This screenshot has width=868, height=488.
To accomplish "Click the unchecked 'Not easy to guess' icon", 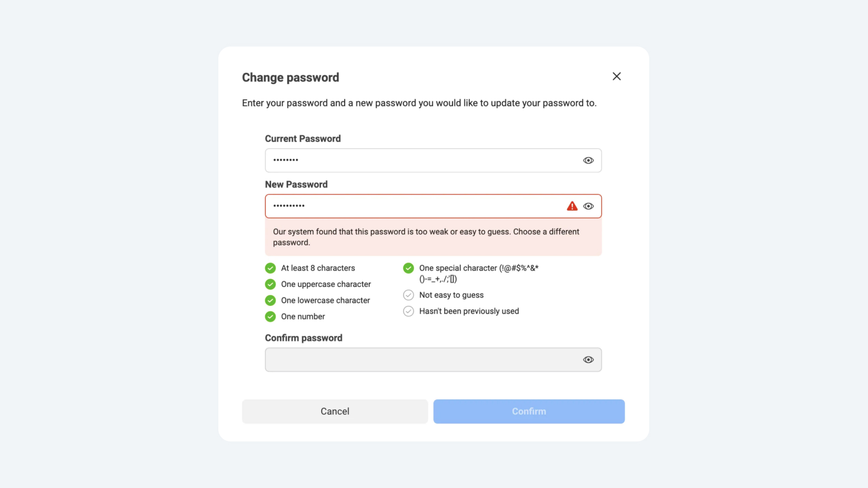I will (408, 295).
